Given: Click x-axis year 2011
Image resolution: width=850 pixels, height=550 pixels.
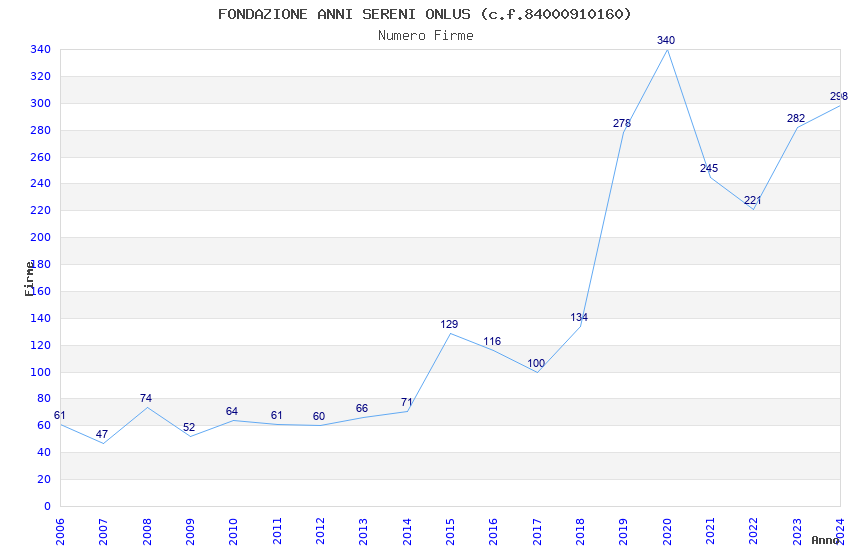Looking at the screenshot, I should pyautogui.click(x=276, y=532).
